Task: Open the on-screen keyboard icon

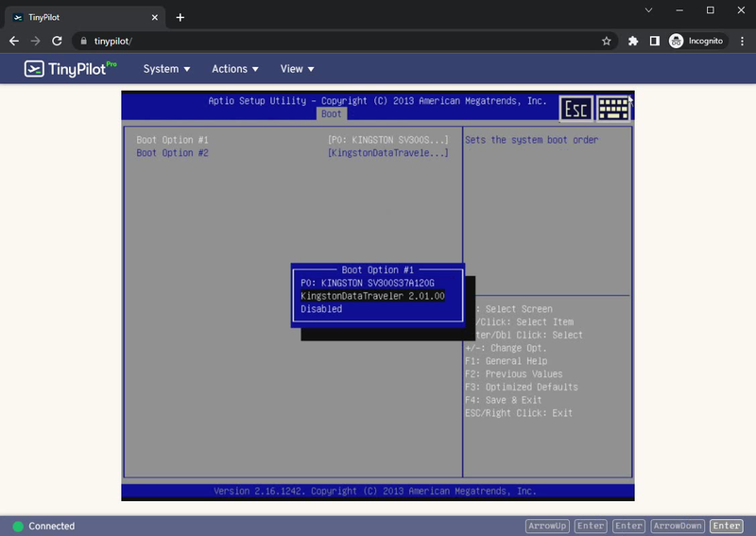Action: (613, 109)
